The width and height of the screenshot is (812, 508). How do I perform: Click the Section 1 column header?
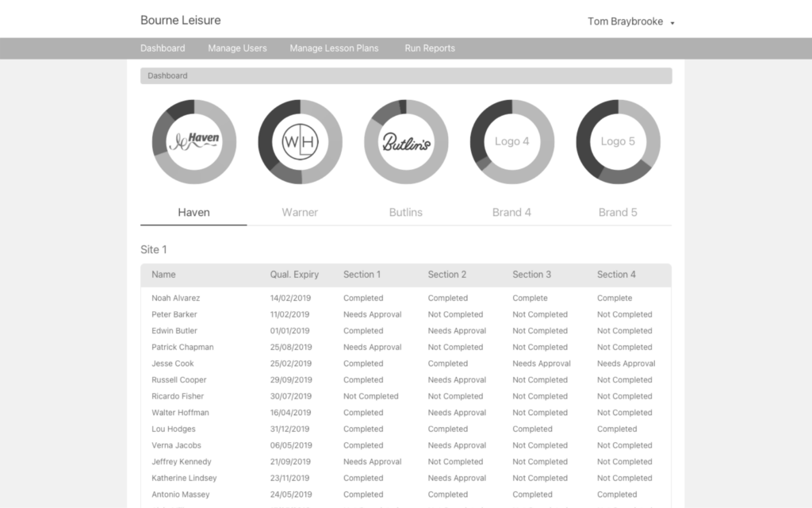point(362,275)
